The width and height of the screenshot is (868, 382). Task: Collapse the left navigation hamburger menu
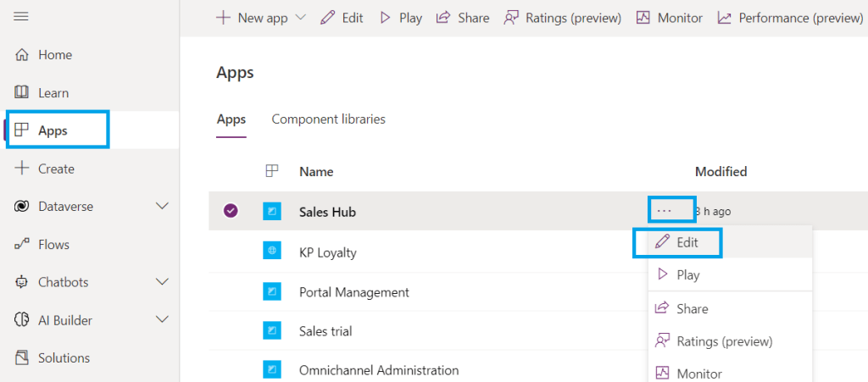21,17
